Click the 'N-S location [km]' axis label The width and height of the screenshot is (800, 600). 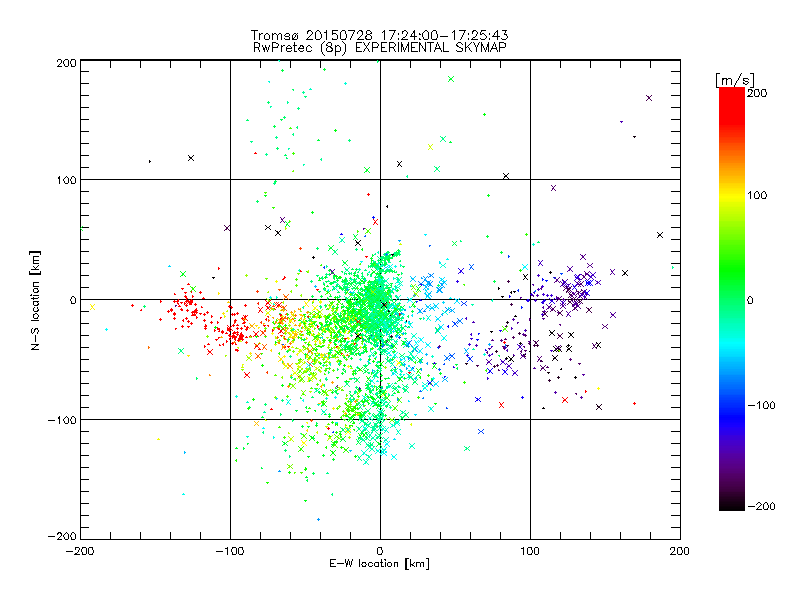(x=35, y=301)
